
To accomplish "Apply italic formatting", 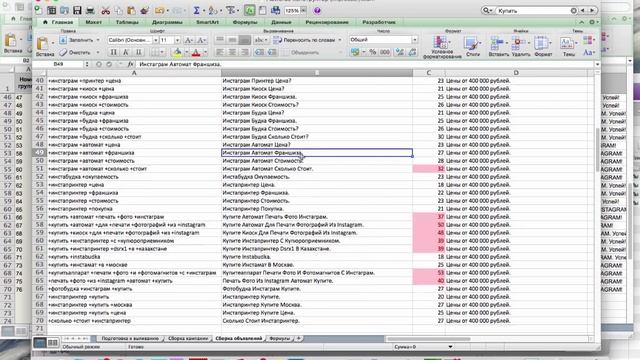I will [x=126, y=52].
